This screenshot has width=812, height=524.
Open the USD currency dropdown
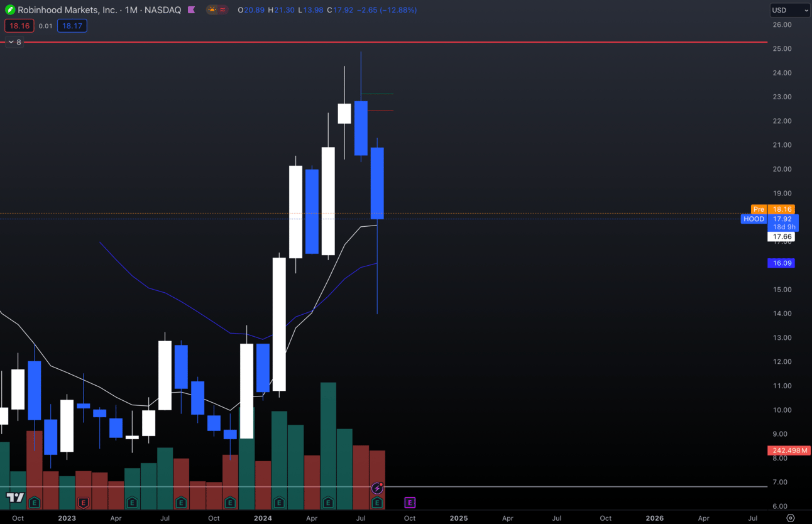pyautogui.click(x=790, y=10)
